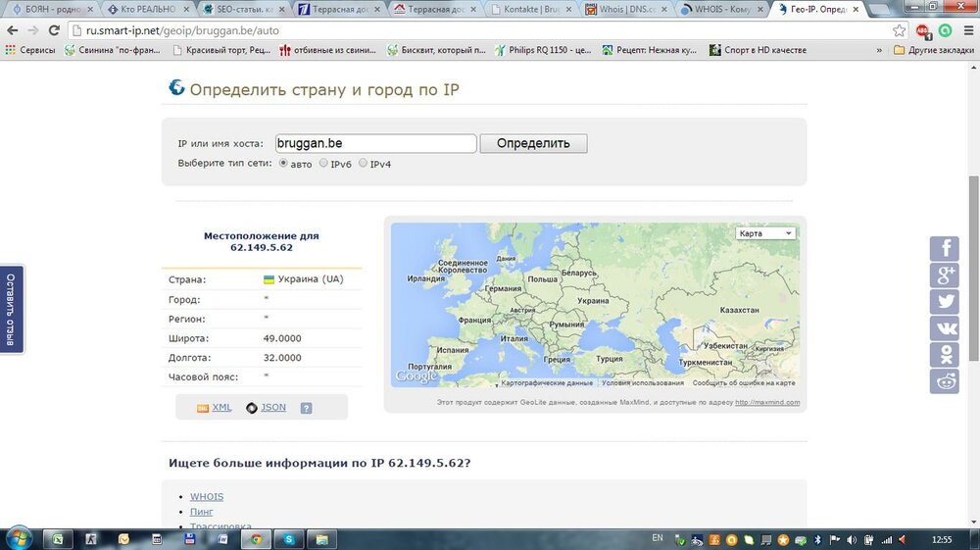
Task: Click the Украина (UA) country value
Action: point(304,278)
